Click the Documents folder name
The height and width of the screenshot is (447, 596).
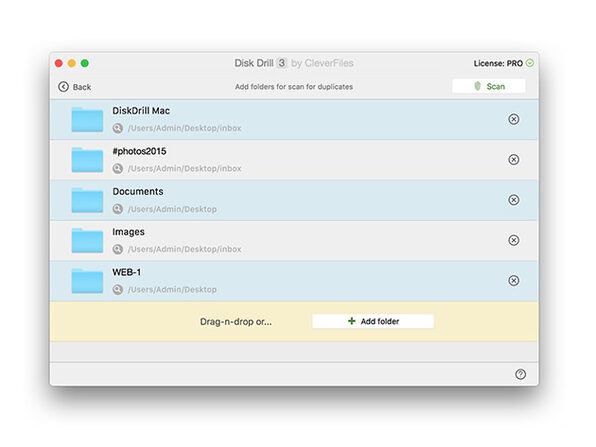tap(138, 192)
